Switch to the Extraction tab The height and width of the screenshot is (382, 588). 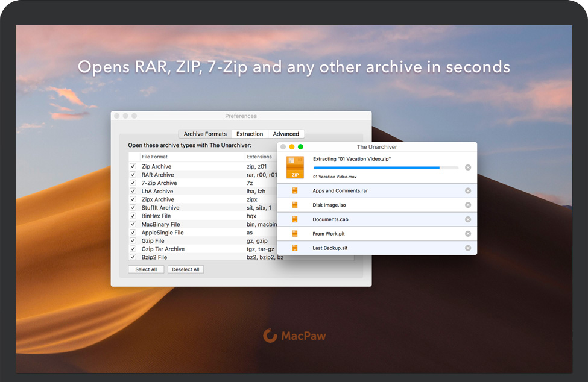click(250, 134)
